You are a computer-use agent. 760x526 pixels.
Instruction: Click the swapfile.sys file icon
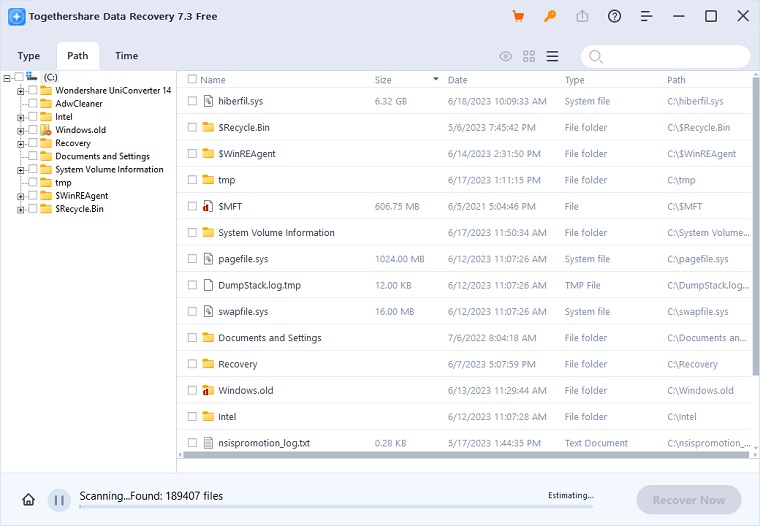pos(208,311)
